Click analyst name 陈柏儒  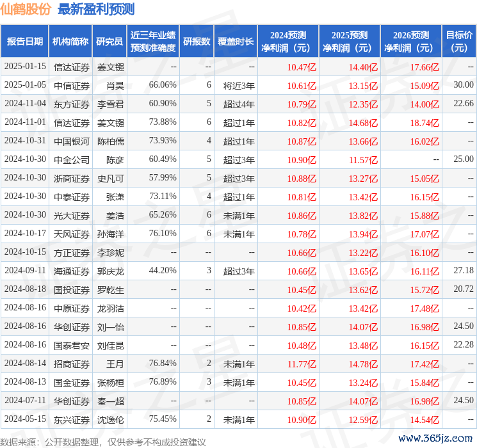pyautogui.click(x=110, y=141)
